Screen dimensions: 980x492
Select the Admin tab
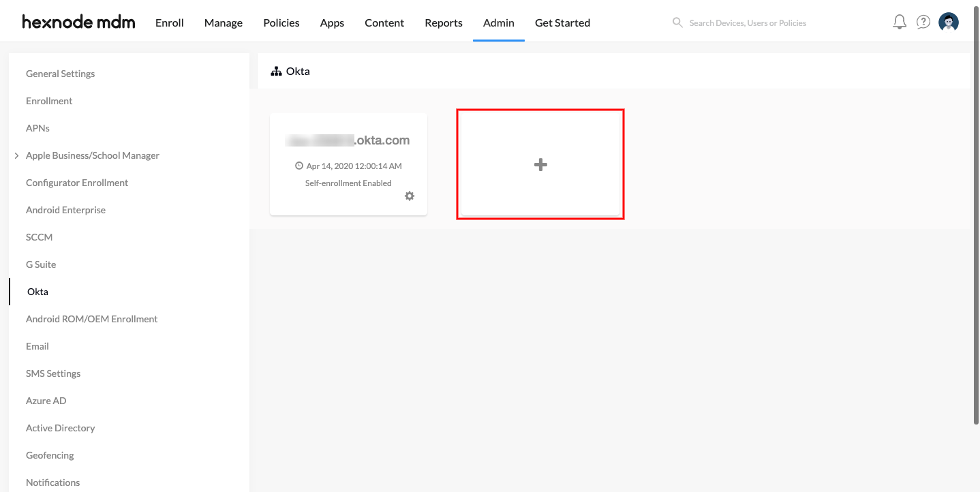point(499,22)
